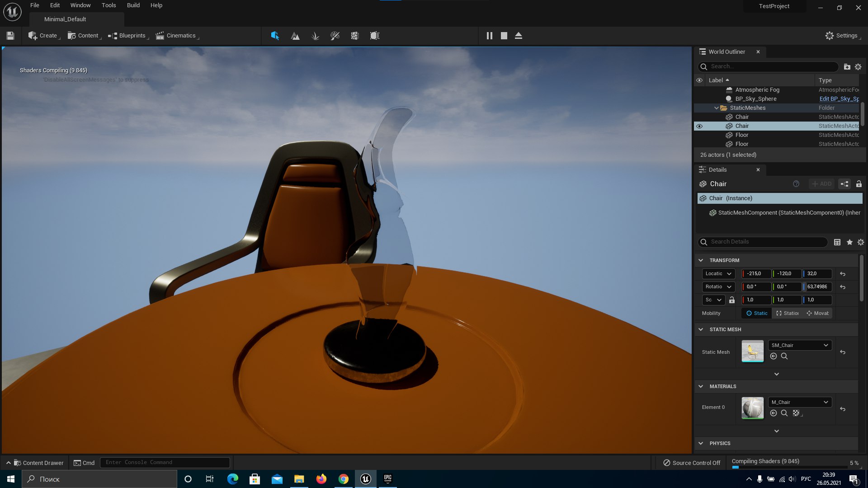The width and height of the screenshot is (868, 488).
Task: Save the current level with disk icon
Action: click(10, 36)
